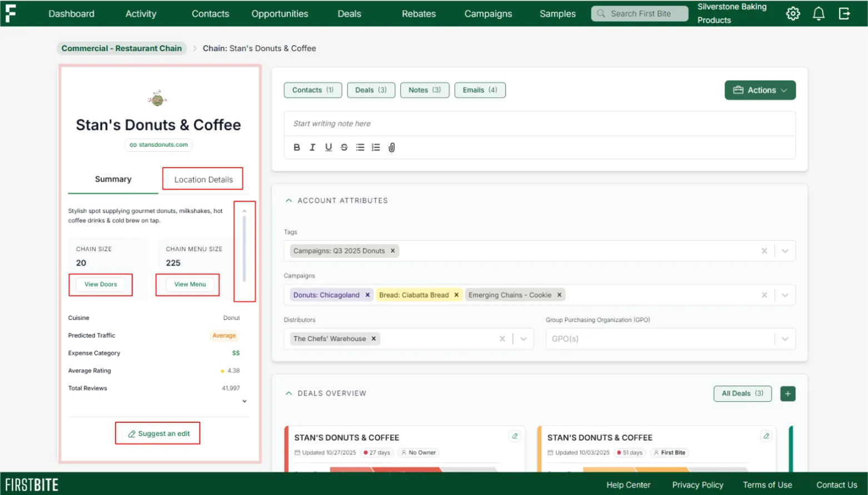Open the Distributors dropdown arrow
Image resolution: width=868 pixels, height=495 pixels.
click(x=523, y=339)
